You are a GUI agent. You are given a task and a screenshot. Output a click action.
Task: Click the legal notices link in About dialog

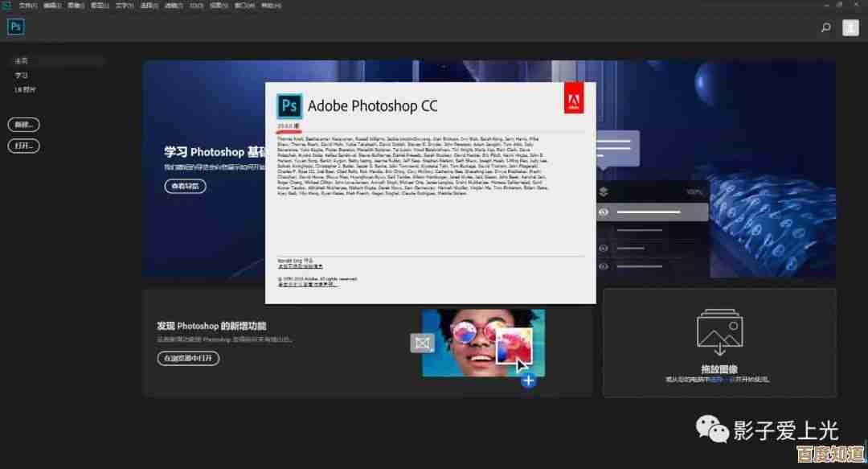(x=308, y=284)
